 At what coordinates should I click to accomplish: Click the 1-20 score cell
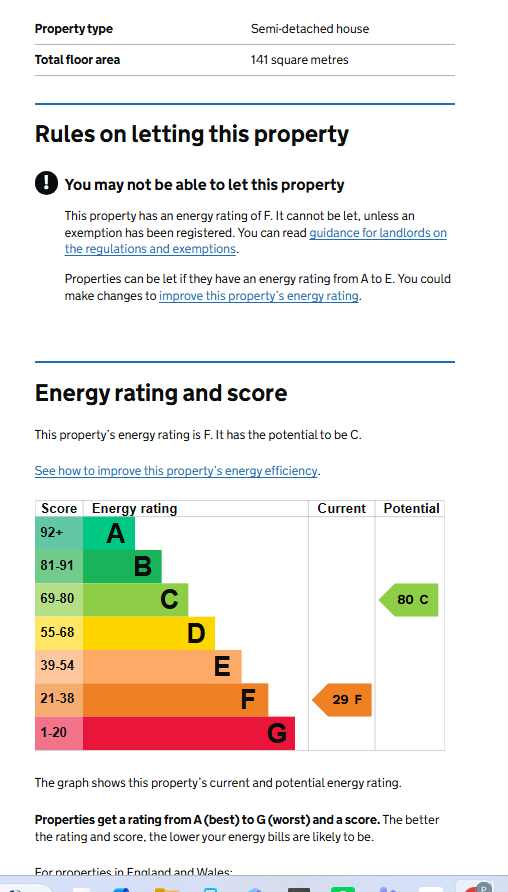click(x=59, y=733)
